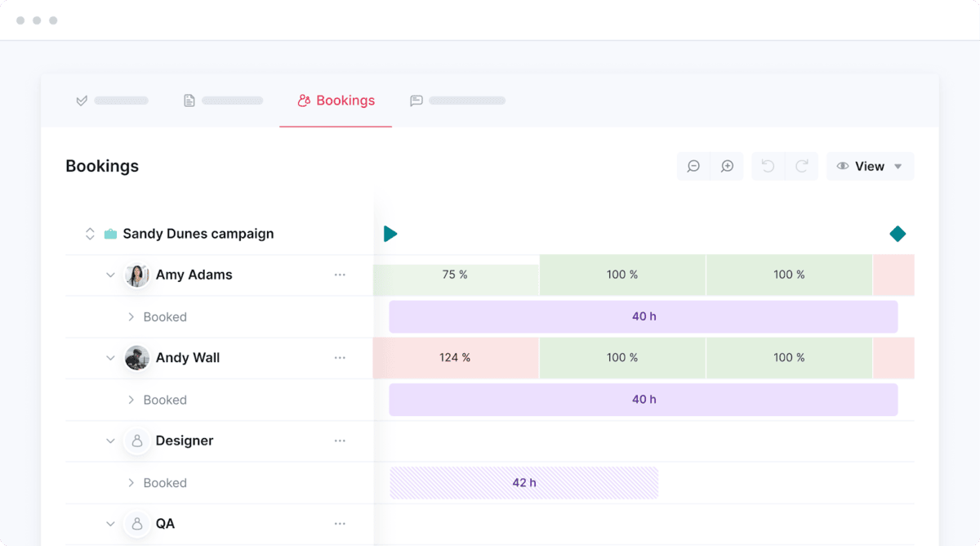
Task: Open the View dropdown
Action: point(870,166)
